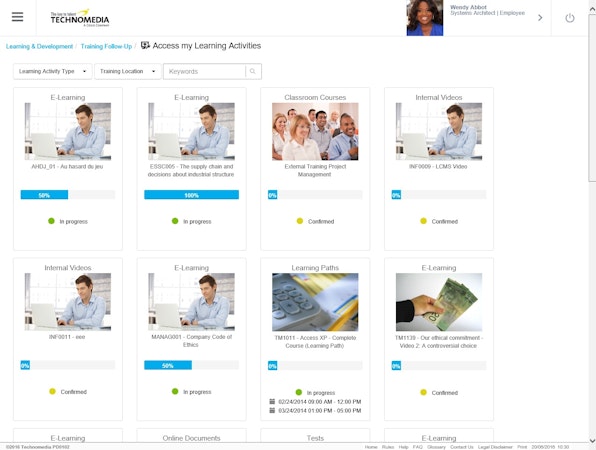
Task: Go to Training Follow Up breadcrumb
Action: click(x=106, y=46)
